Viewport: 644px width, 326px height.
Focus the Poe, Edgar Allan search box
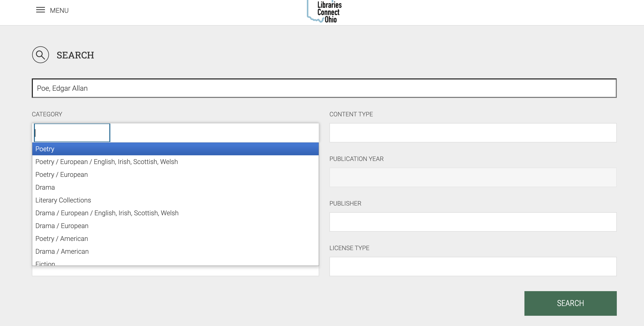click(x=324, y=88)
